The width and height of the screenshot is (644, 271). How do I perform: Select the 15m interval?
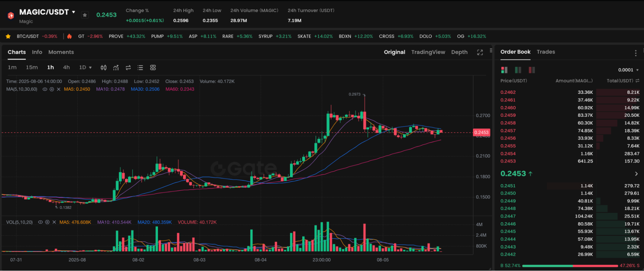(x=32, y=67)
